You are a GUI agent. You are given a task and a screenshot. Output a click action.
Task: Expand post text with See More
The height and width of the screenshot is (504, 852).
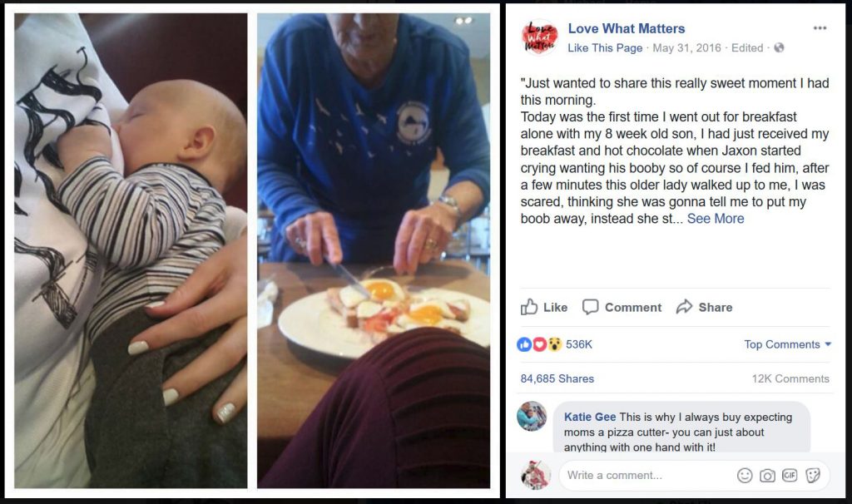[x=715, y=219]
